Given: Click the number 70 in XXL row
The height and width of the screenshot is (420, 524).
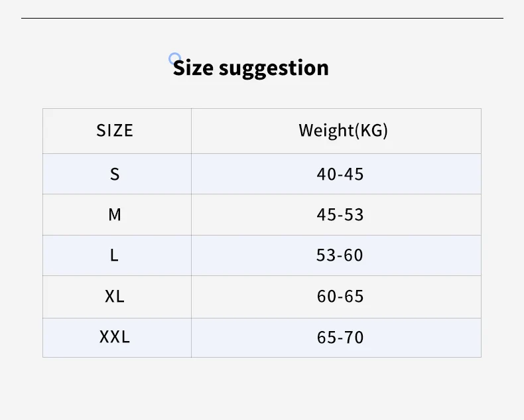Looking at the screenshot, I should tap(354, 338).
